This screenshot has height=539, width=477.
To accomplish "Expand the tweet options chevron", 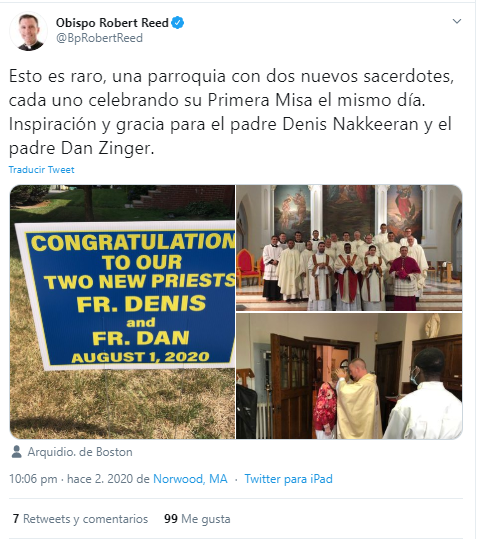I will tap(457, 21).
